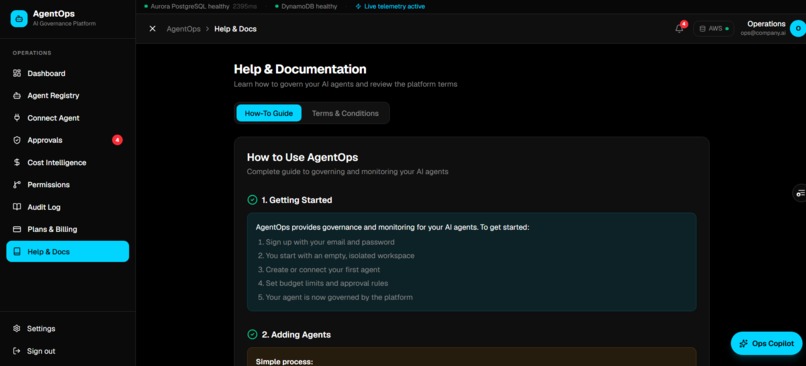The image size is (806, 366).
Task: Navigate to Cost Intelligence
Action: 68,162
